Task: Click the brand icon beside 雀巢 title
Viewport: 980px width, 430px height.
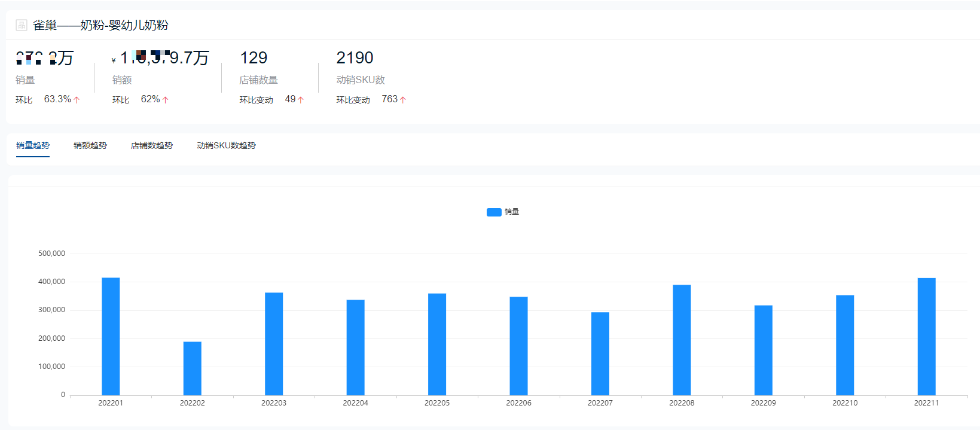Action: (22, 25)
